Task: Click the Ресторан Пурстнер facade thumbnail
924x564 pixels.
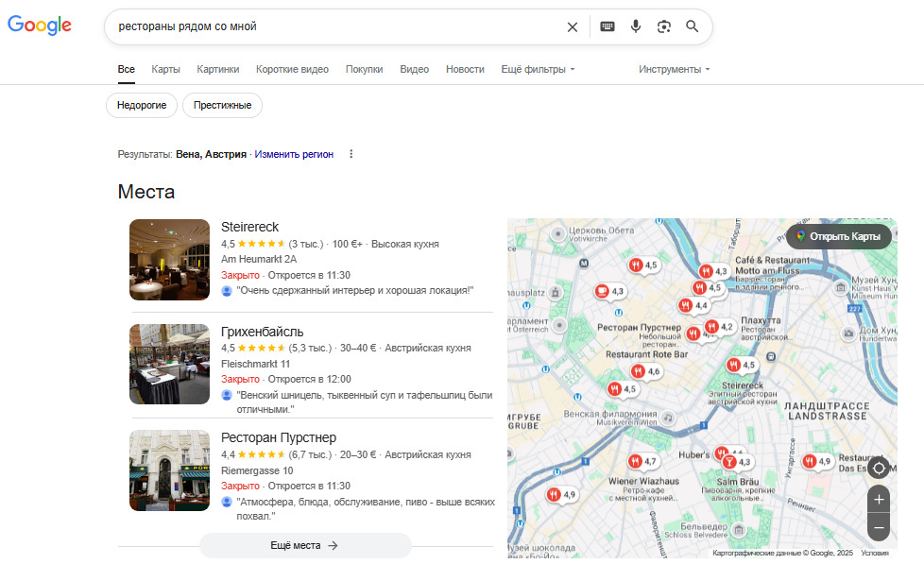Action: 170,470
